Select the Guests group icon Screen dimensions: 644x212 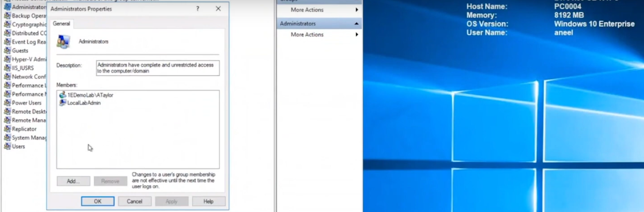coord(7,51)
